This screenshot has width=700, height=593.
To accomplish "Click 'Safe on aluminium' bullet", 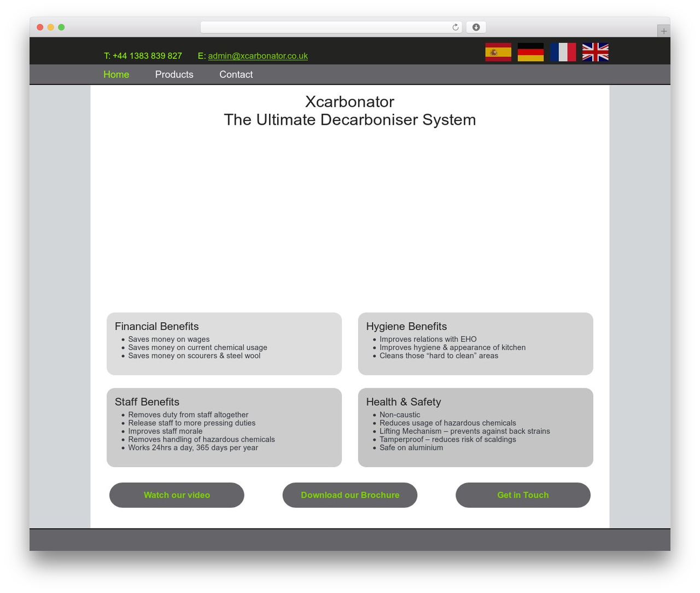I will click(x=411, y=447).
